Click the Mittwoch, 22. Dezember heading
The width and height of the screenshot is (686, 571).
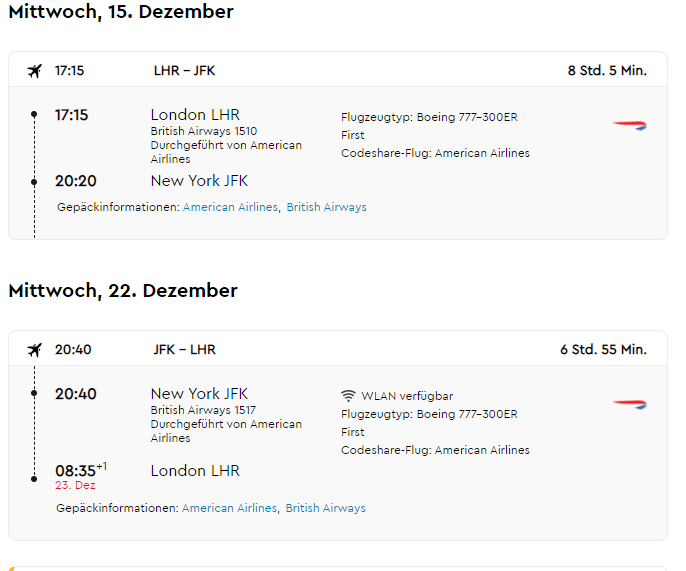pyautogui.click(x=123, y=291)
